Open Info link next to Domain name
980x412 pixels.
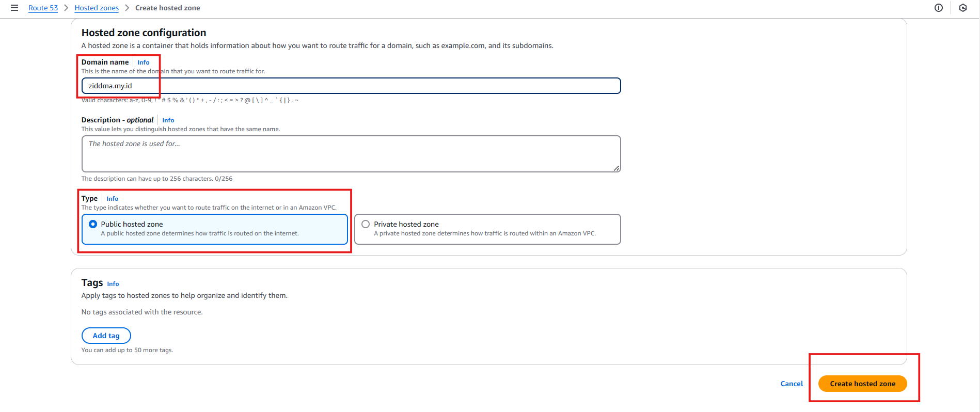tap(144, 62)
